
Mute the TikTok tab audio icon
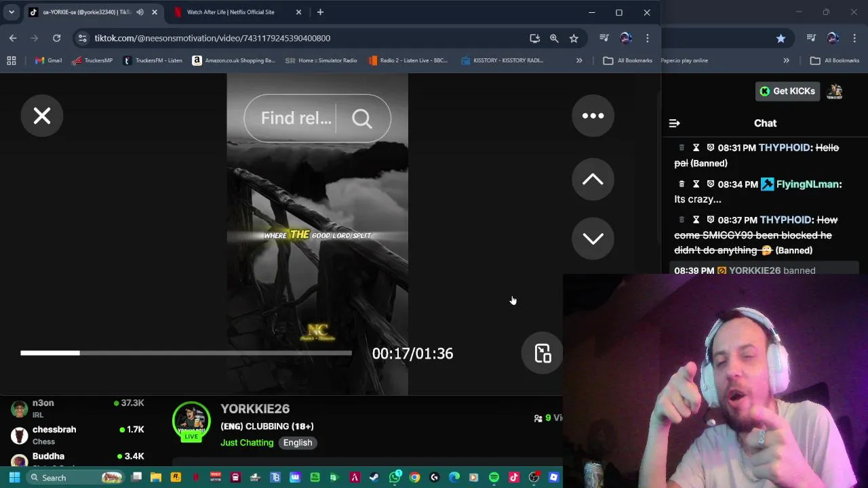pyautogui.click(x=140, y=12)
